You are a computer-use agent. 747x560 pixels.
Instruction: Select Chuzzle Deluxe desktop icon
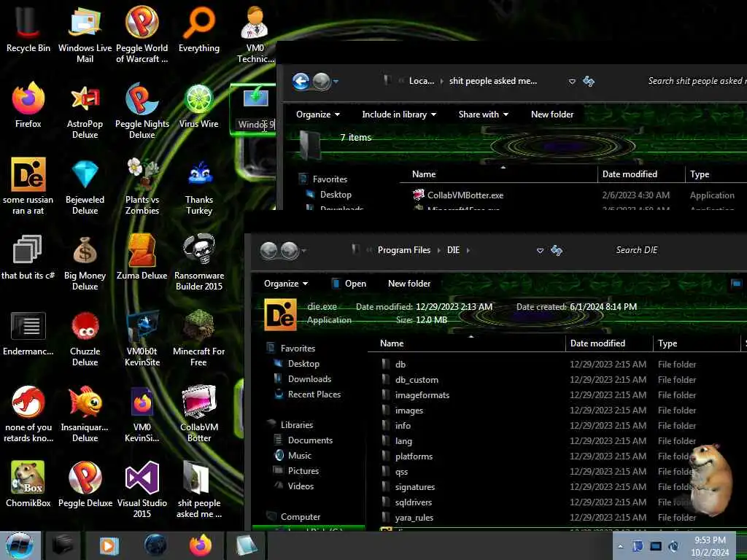(85, 338)
